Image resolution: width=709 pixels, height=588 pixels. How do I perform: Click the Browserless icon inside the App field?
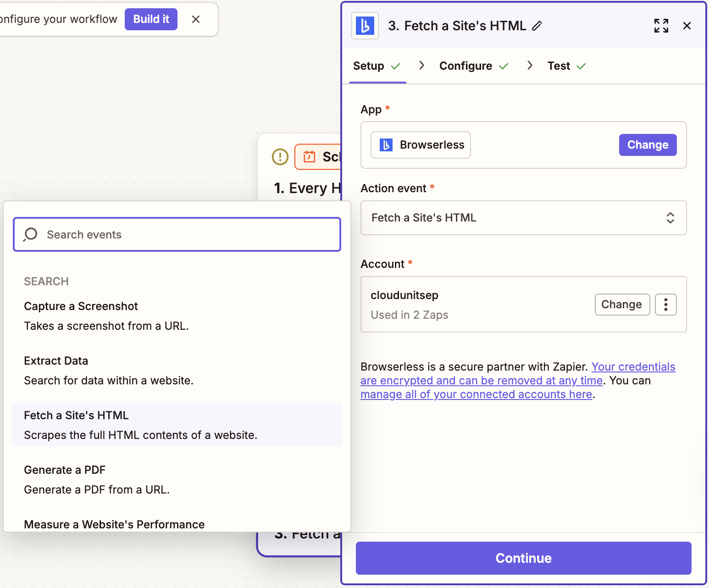[386, 144]
